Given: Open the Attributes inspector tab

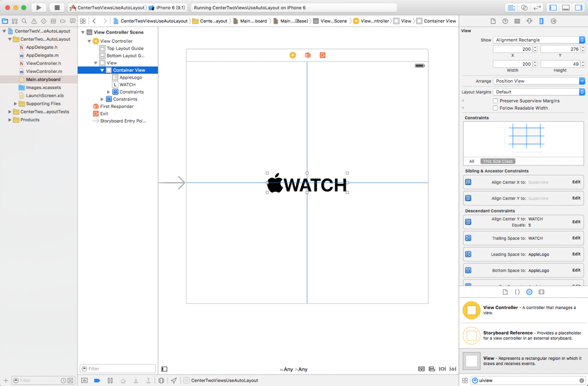Looking at the screenshot, I should tap(529, 21).
